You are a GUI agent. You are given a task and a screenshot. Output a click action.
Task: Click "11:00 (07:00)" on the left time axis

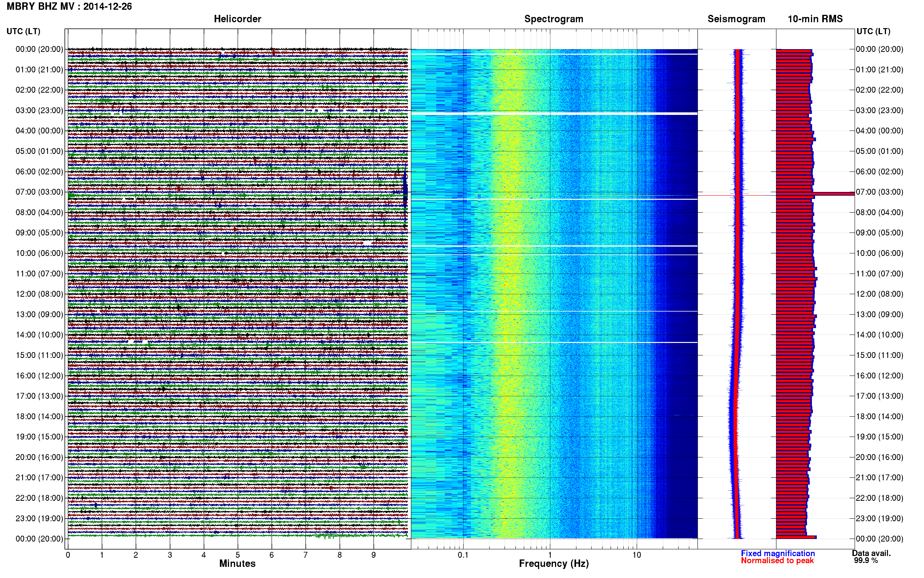point(39,274)
